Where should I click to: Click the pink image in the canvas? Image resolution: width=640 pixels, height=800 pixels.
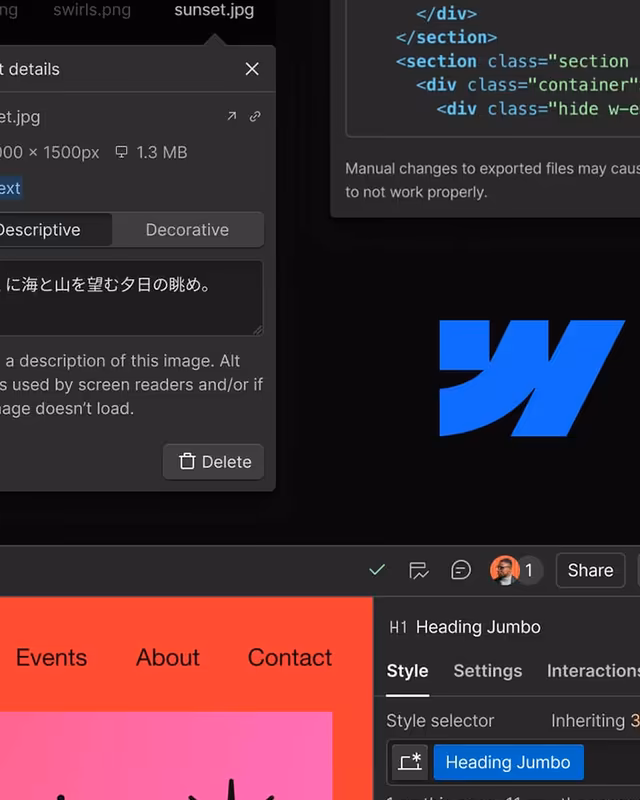[166, 756]
